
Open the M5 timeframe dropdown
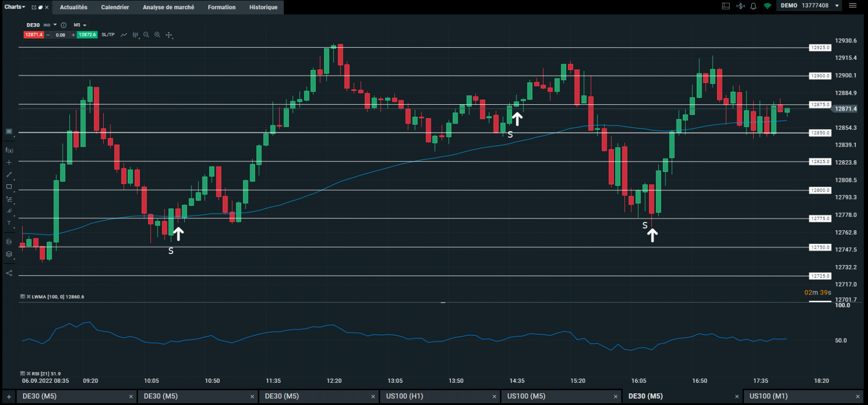[80, 25]
